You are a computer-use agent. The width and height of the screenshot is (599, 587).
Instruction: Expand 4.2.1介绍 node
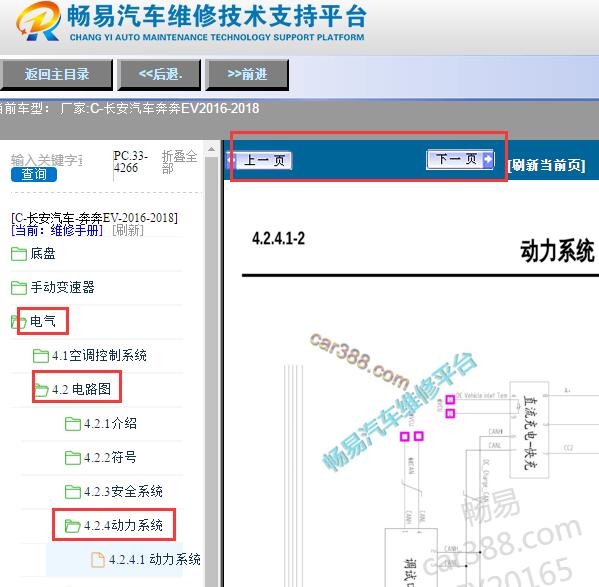pos(110,424)
